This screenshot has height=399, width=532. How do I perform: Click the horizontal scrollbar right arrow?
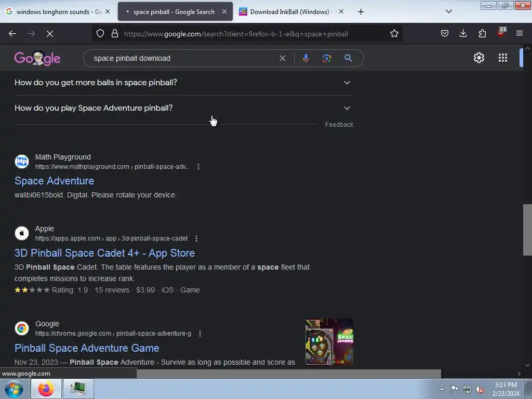519,374
